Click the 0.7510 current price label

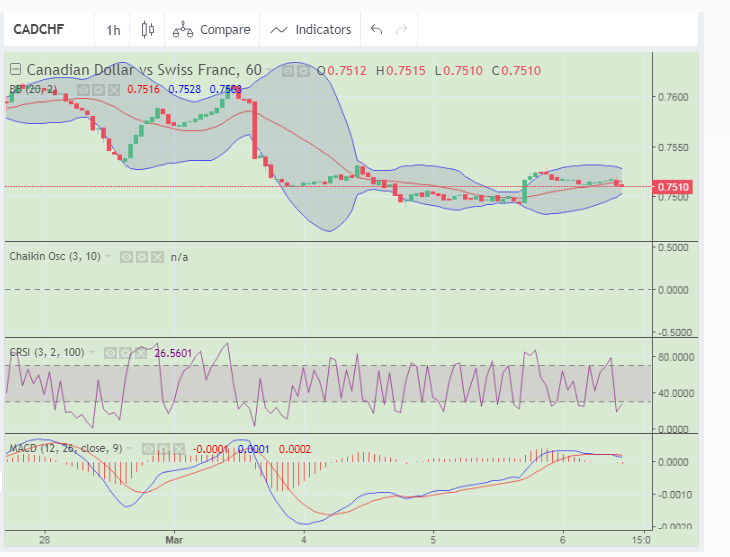tap(674, 186)
